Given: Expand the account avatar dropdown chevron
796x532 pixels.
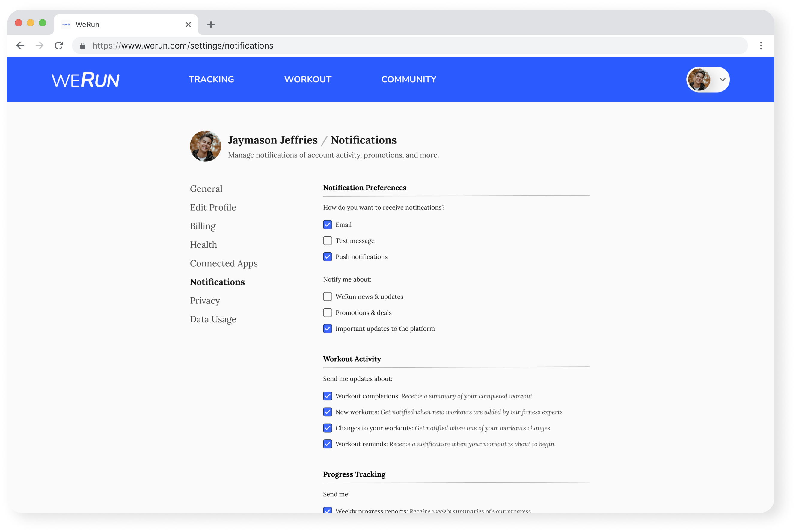Looking at the screenshot, I should [x=723, y=79].
